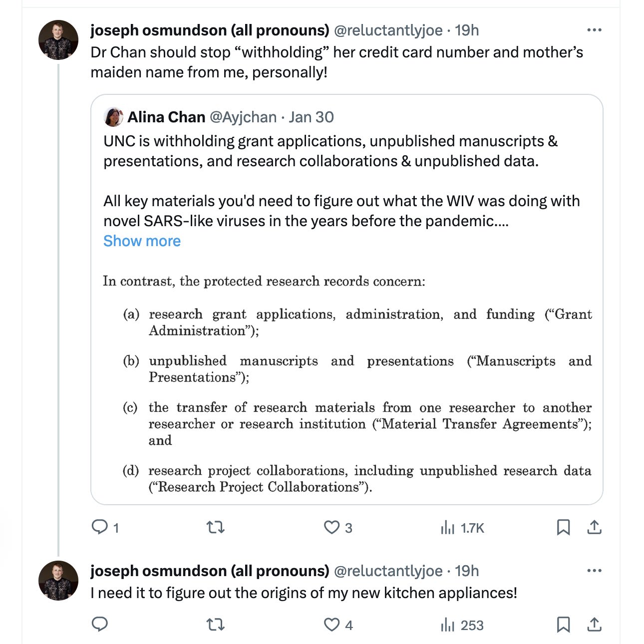Retweet the first tweet quoting Alina Chan
The image size is (644, 644).
[x=216, y=527]
